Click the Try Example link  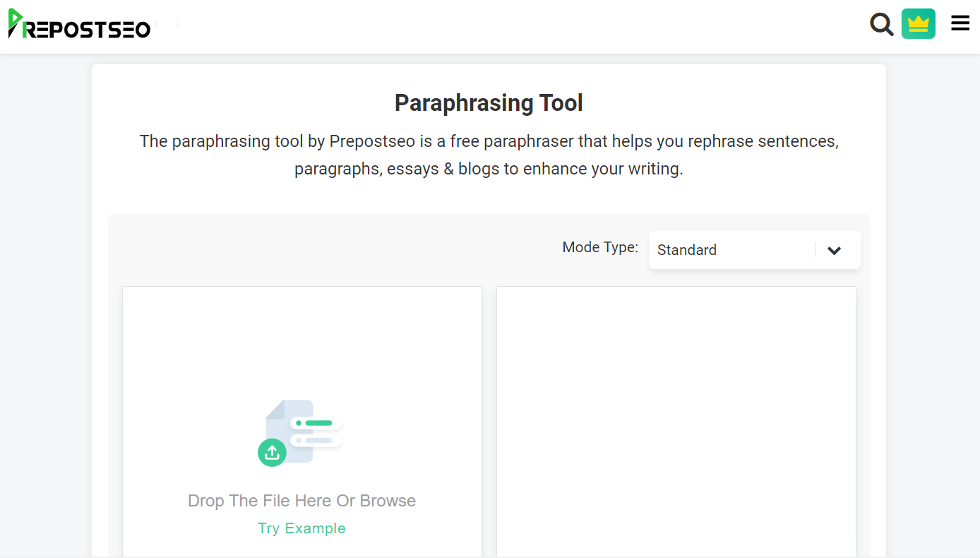coord(301,528)
